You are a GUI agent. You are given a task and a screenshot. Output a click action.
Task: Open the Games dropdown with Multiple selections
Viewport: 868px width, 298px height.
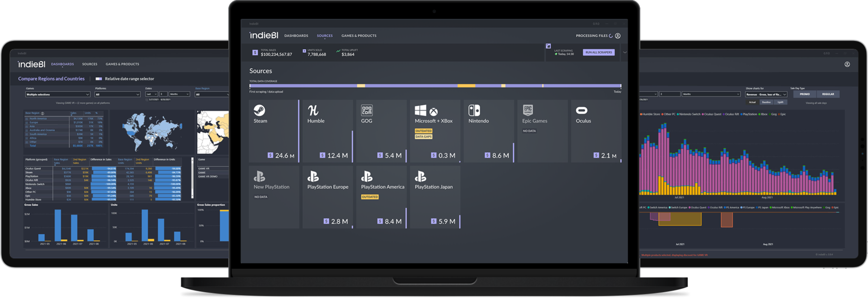pos(58,95)
